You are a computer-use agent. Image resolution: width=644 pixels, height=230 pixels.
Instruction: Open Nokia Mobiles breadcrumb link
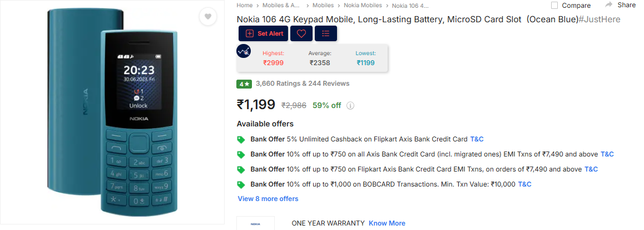click(x=363, y=6)
